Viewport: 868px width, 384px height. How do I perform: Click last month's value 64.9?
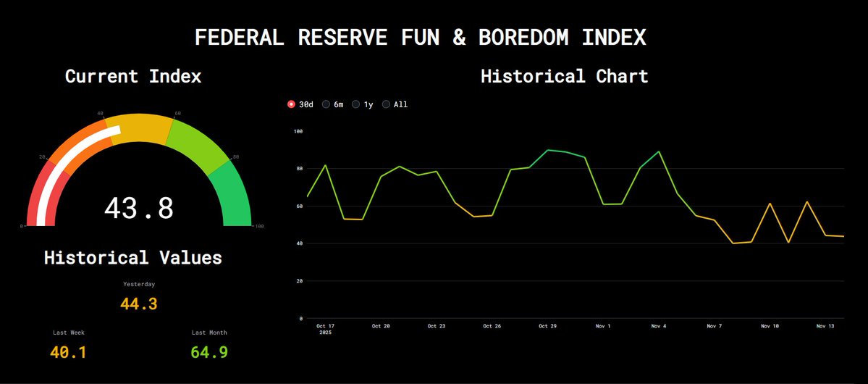pos(209,352)
